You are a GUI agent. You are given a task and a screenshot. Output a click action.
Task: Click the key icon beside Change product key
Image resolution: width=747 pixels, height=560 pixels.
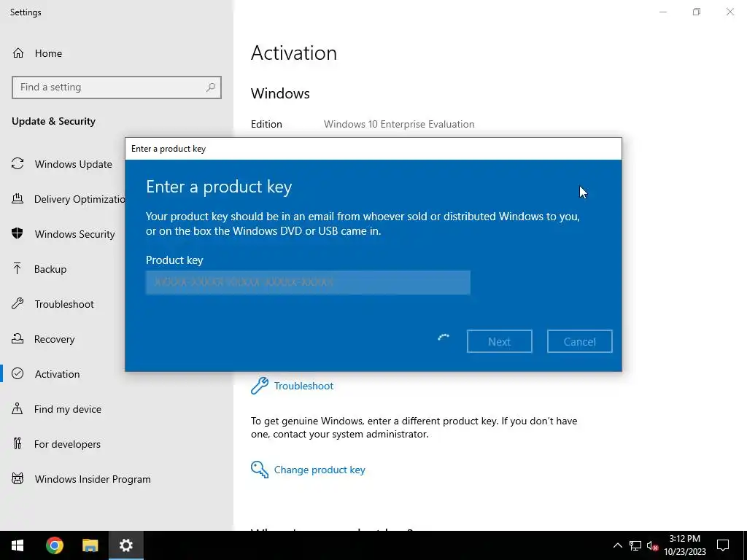click(x=260, y=470)
